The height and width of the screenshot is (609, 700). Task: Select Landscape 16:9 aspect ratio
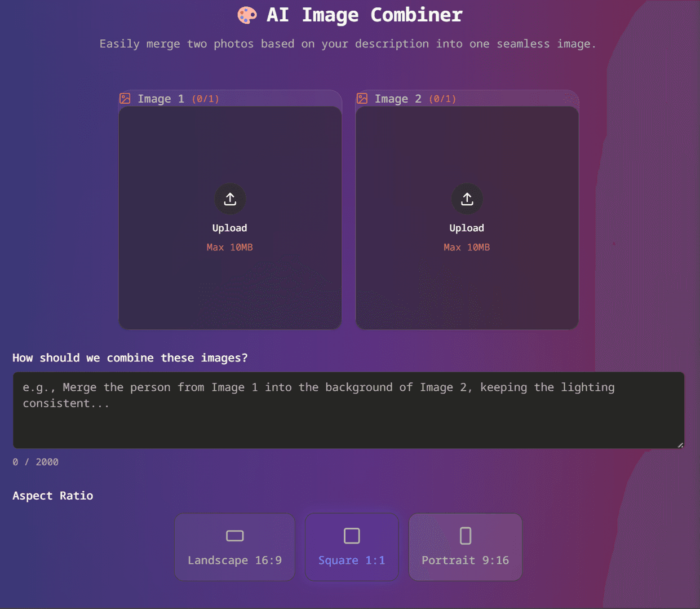coord(234,547)
